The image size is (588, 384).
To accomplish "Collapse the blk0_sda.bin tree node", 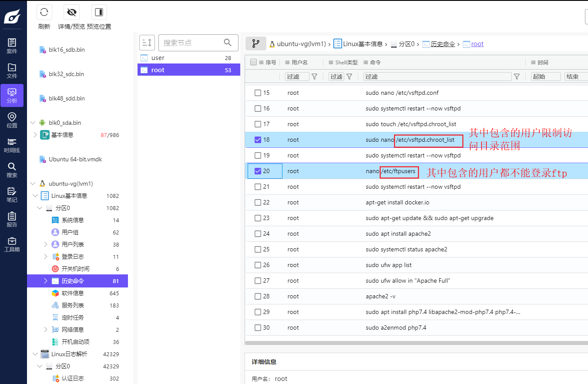I will tap(33, 123).
